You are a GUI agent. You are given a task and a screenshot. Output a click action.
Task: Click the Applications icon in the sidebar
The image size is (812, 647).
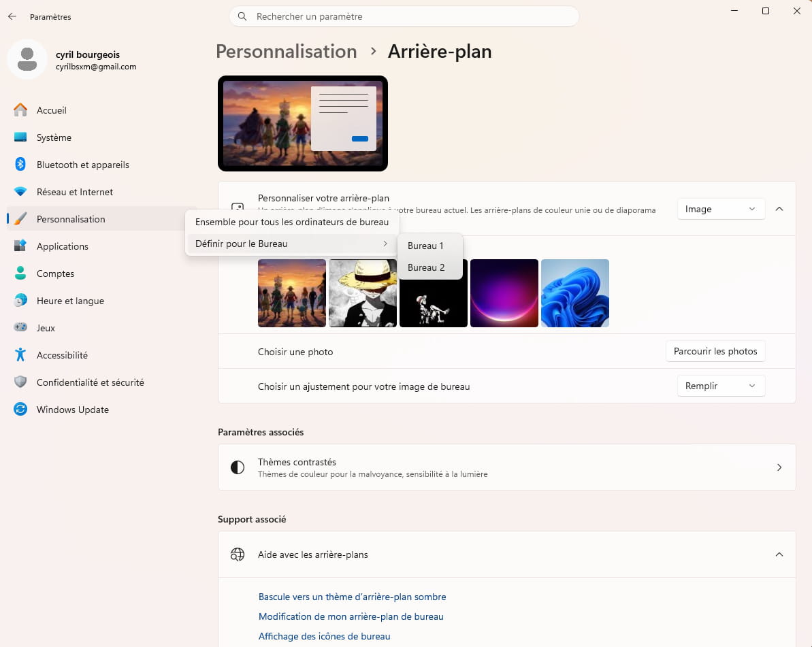(20, 246)
